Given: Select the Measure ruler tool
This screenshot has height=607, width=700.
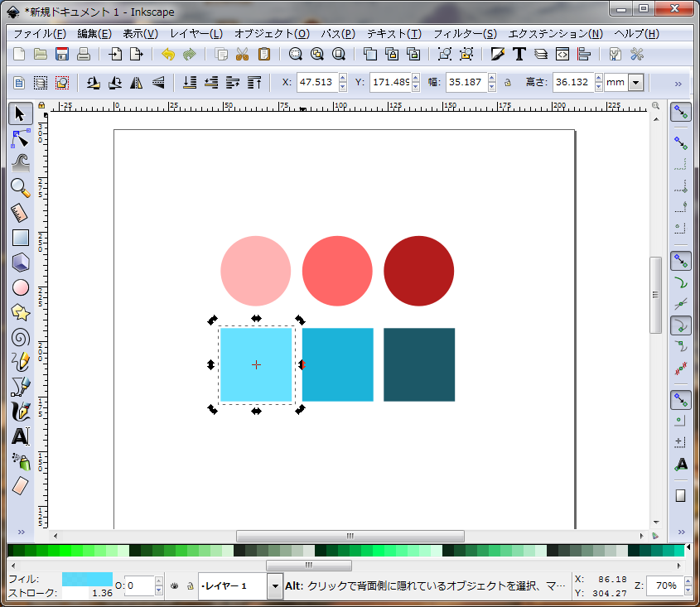Looking at the screenshot, I should tap(20, 213).
